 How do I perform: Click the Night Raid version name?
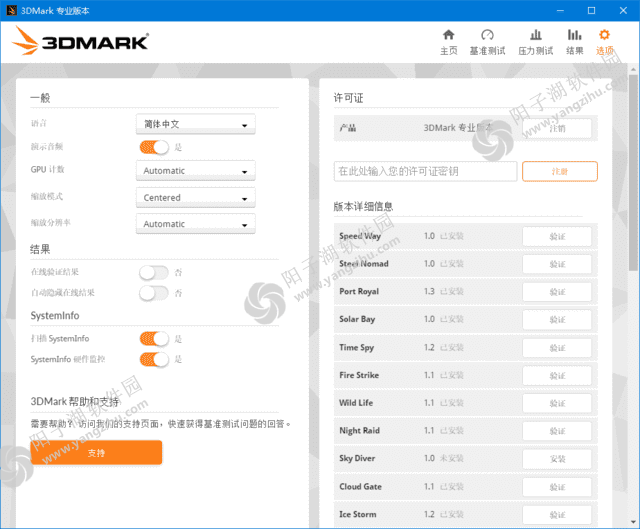pyautogui.click(x=360, y=431)
